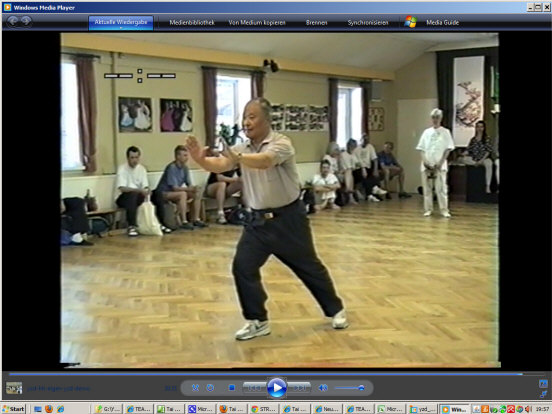
Task: Toggle shuffle mode in player controls
Action: point(195,388)
